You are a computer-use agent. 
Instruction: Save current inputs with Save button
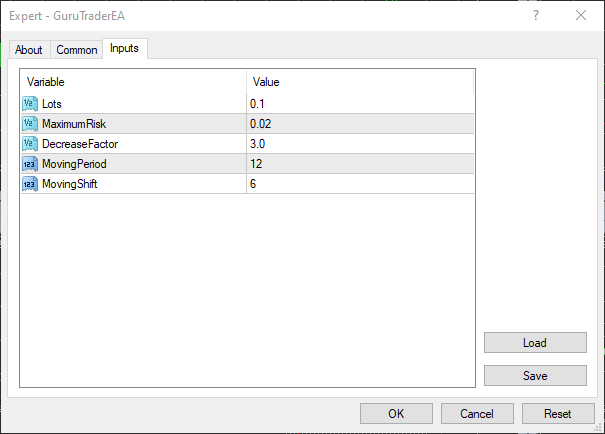535,375
